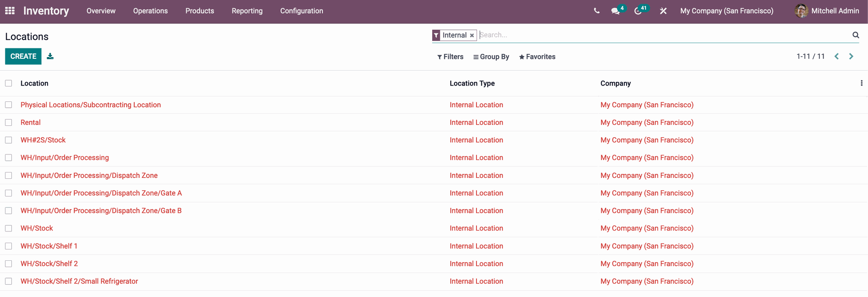
Task: Check the WH/Stock/Shelf 1 row checkbox
Action: tap(9, 246)
